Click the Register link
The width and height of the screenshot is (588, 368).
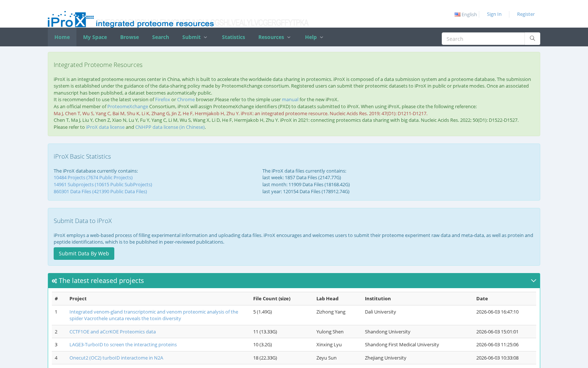coord(526,14)
